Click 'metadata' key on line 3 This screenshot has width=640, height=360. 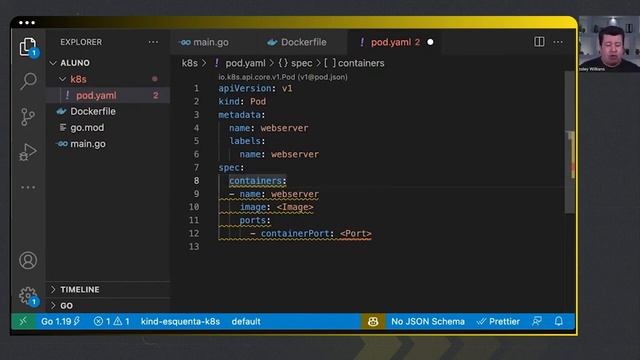coord(239,115)
